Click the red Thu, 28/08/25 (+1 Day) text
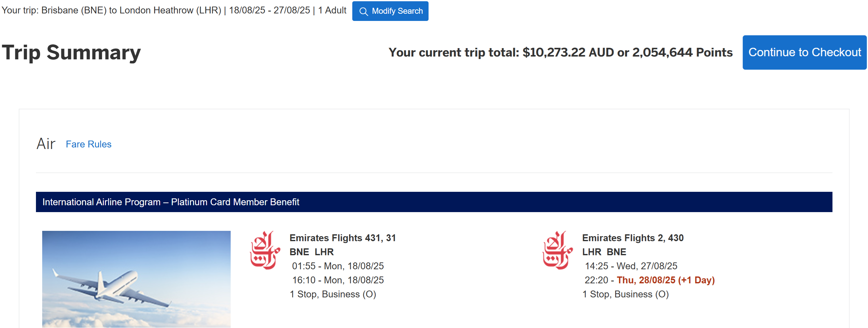This screenshot has height=328, width=868. point(665,280)
